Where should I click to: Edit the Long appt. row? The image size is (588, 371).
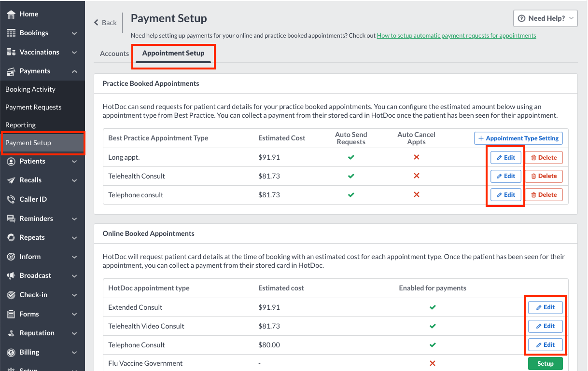click(x=506, y=157)
